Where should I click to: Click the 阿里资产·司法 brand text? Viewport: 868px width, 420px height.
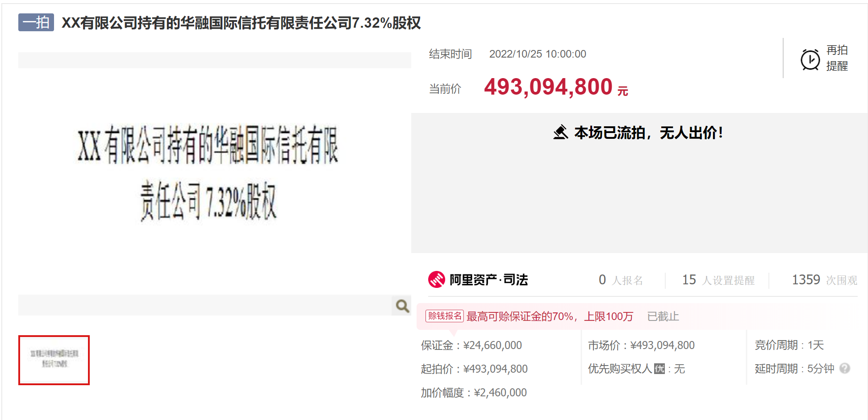pyautogui.click(x=489, y=280)
